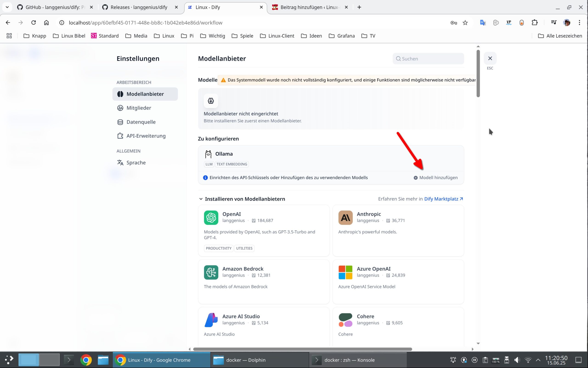588x368 pixels.
Task: Click the vertical scrollbar thumb
Action: coord(478,74)
